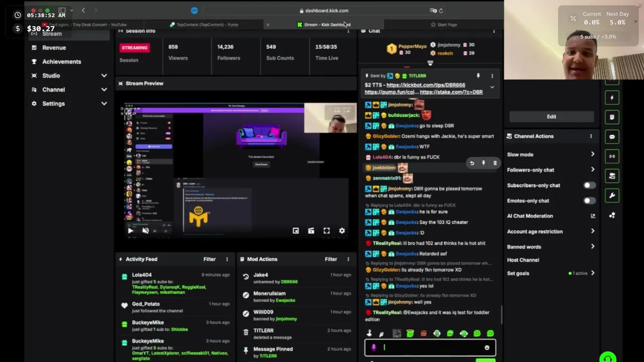Open the wrench tools widget in right rail

tap(612, 196)
